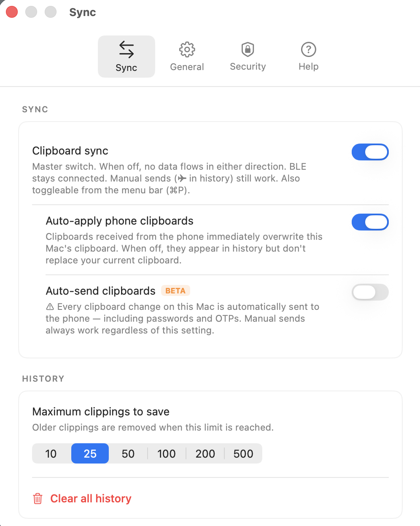Turn off the Clipboard sync master switch

pyautogui.click(x=370, y=152)
